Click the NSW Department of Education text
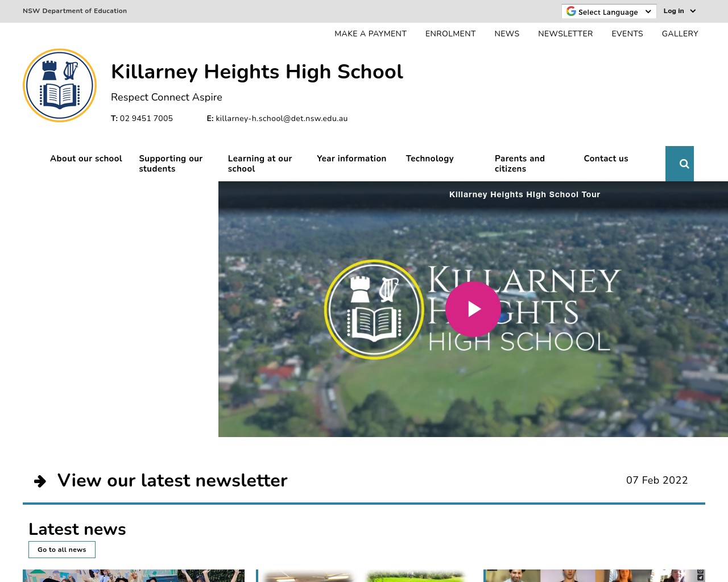 (75, 11)
